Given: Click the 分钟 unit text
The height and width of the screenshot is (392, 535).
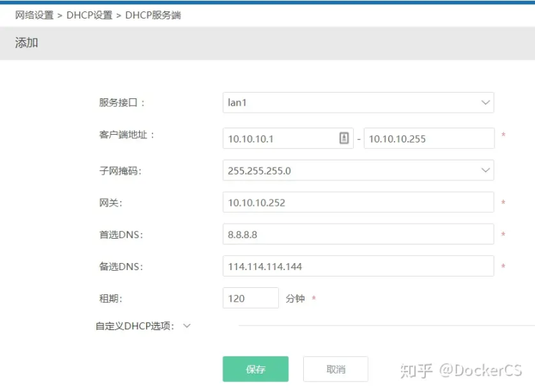Looking at the screenshot, I should (295, 299).
